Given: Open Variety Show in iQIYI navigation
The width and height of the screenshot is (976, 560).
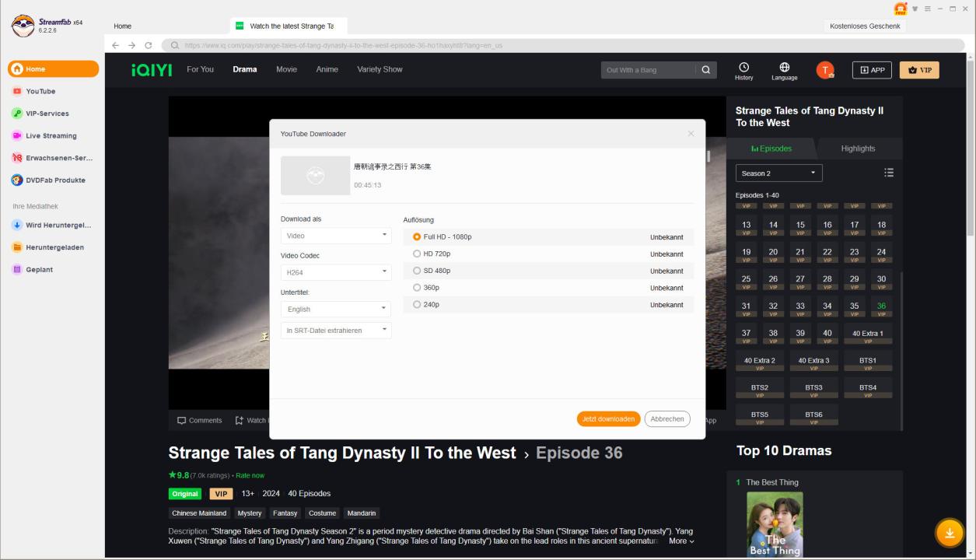Looking at the screenshot, I should pyautogui.click(x=380, y=69).
